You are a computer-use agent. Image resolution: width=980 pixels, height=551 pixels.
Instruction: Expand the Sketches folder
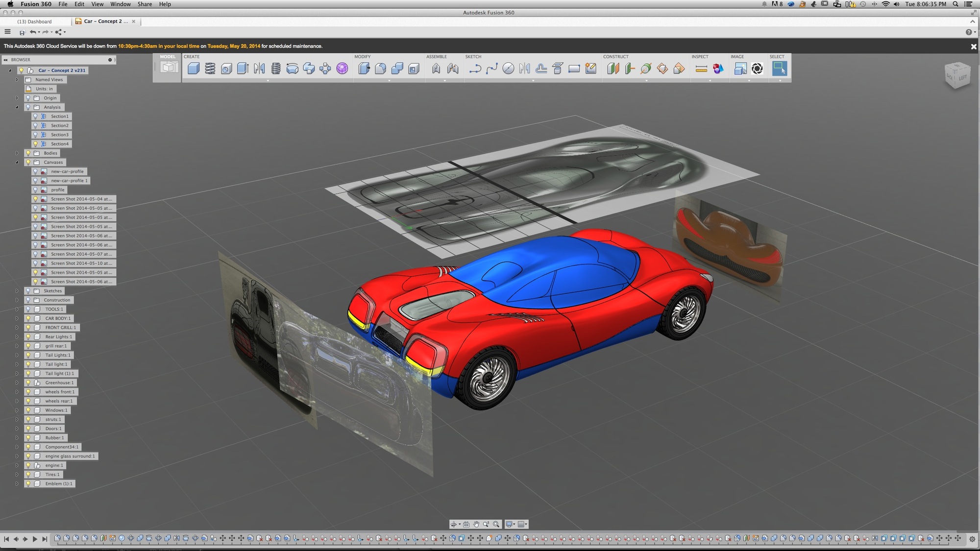tap(17, 290)
